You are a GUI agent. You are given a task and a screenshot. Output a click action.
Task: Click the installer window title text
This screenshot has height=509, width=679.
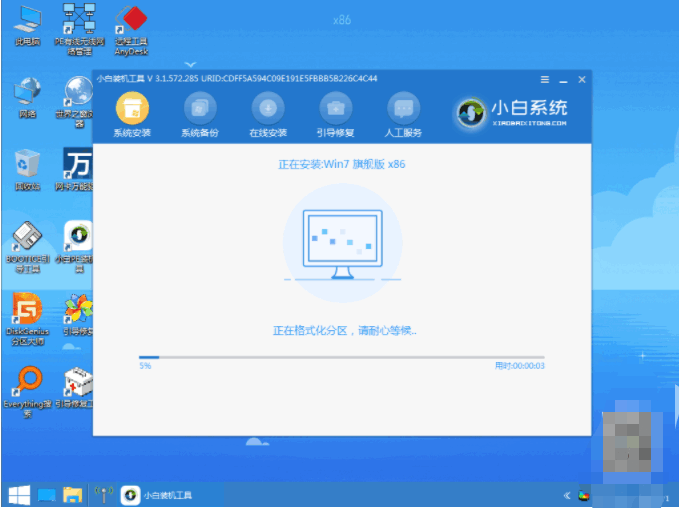coord(237,79)
